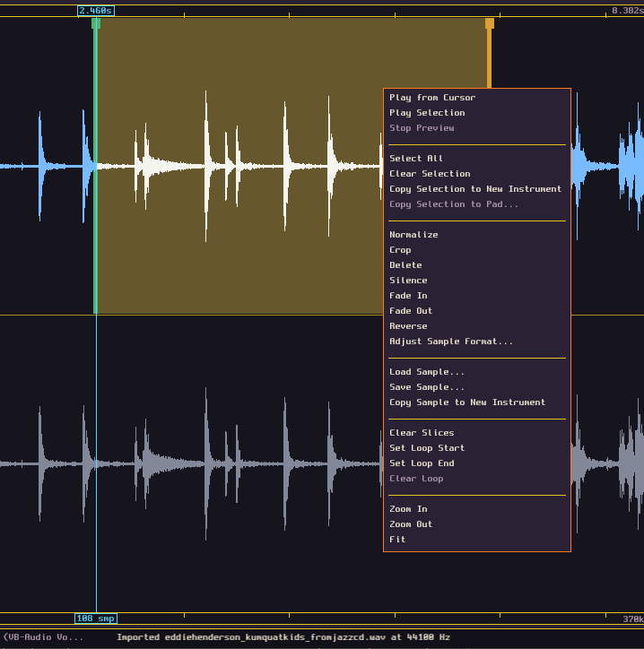Choose Zoom In from context menu

click(477, 509)
